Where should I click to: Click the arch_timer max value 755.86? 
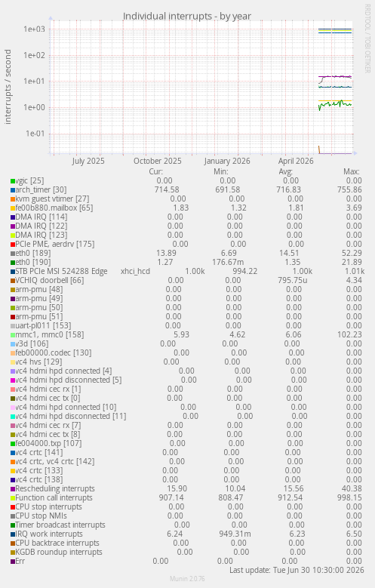click(x=349, y=189)
